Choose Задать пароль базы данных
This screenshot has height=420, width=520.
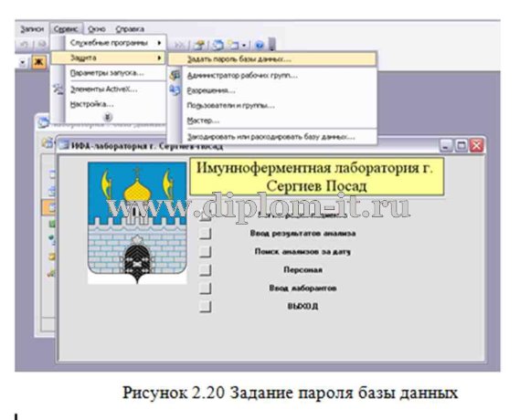(272, 59)
